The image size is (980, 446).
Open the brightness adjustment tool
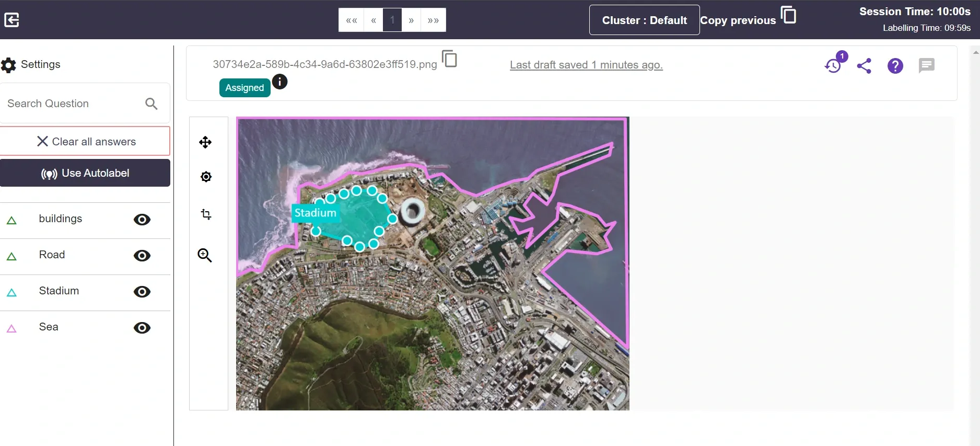(206, 177)
